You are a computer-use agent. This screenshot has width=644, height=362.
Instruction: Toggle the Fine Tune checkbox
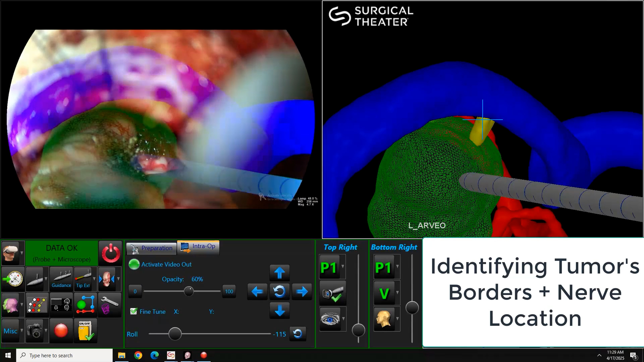pos(134,311)
